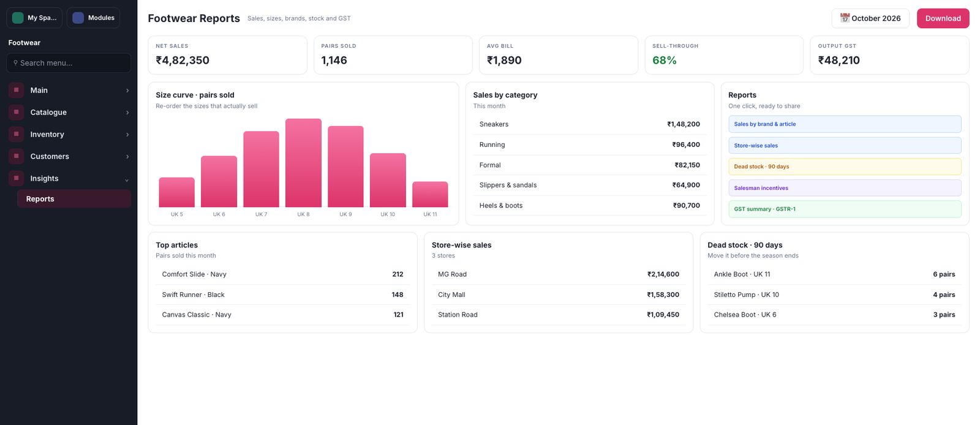
Task: Open the Store-wise sales report link
Action: point(845,146)
